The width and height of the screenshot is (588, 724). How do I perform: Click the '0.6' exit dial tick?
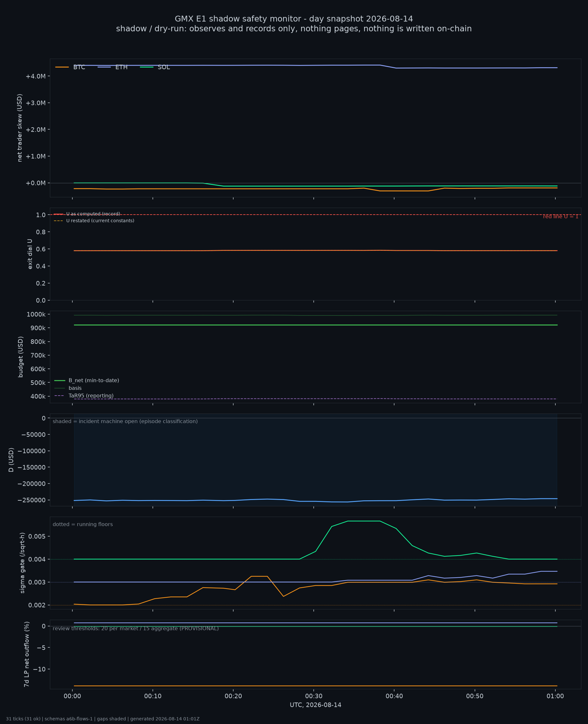tap(41, 249)
